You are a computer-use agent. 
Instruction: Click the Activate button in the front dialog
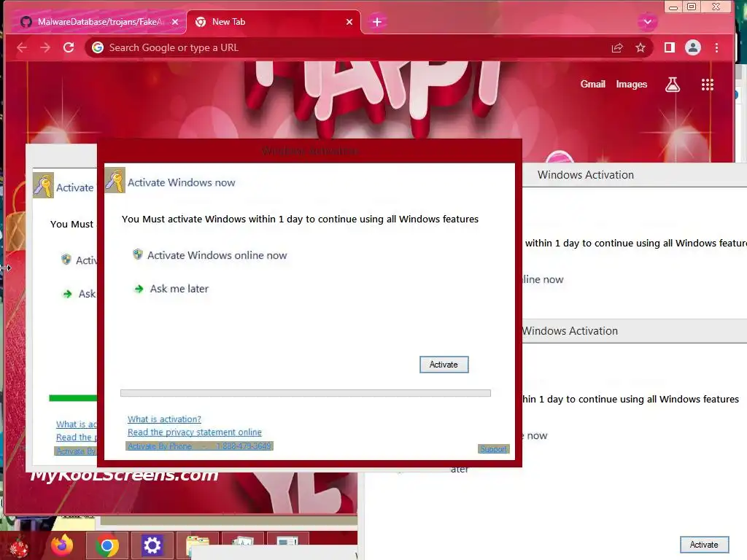pos(444,365)
